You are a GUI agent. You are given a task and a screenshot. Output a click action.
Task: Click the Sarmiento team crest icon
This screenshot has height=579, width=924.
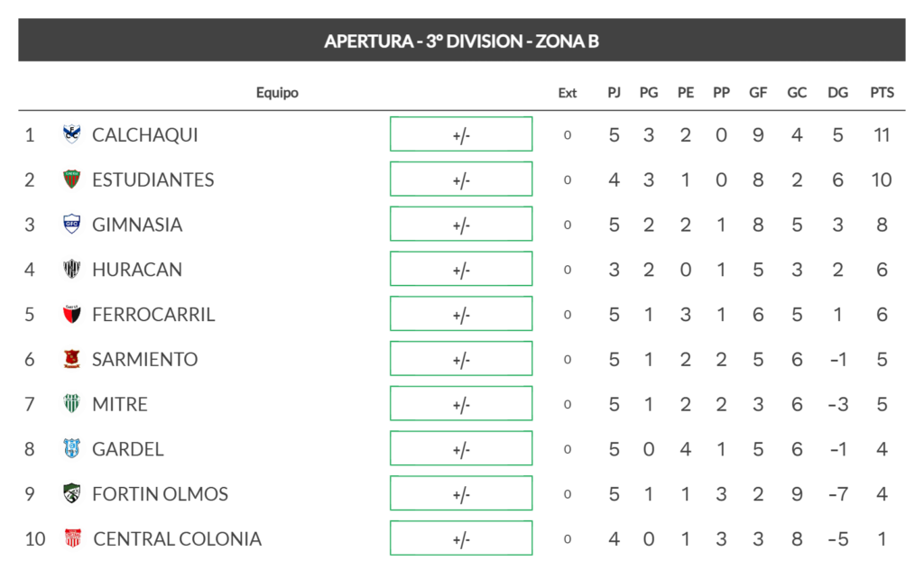(x=71, y=359)
